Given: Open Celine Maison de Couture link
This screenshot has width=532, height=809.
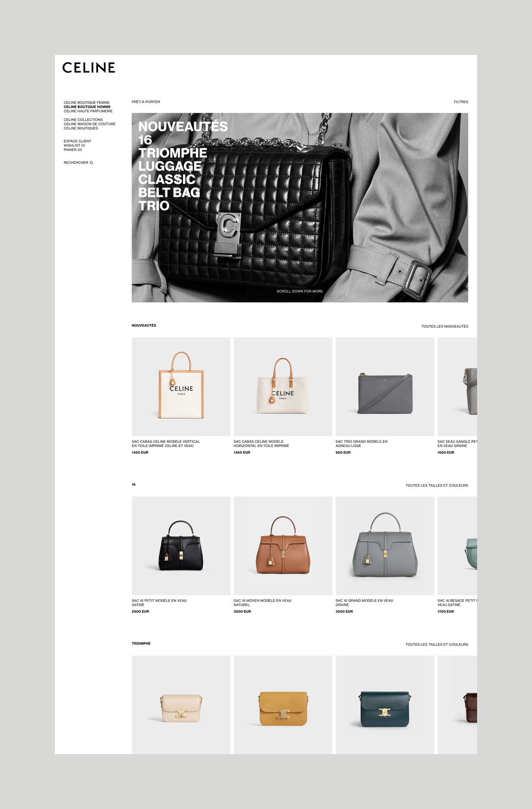Looking at the screenshot, I should pos(89,124).
